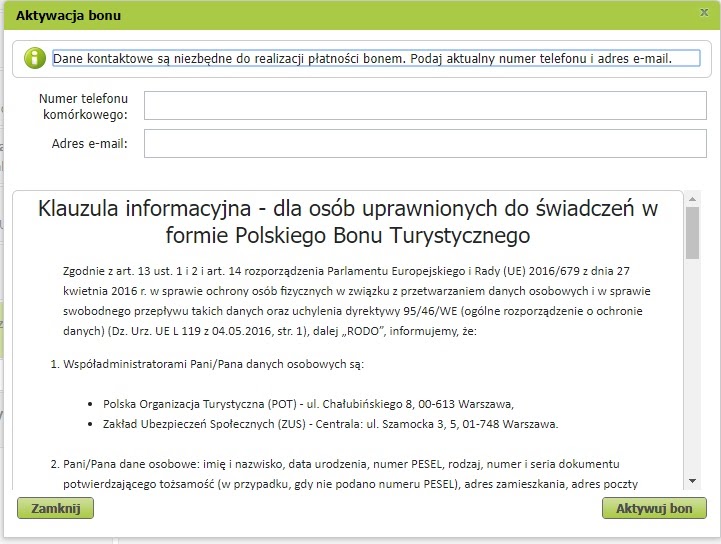Click paragraph starting 'Zgodnie z art. 13 ust. 1'
This screenshot has height=544, width=721.
point(357,301)
